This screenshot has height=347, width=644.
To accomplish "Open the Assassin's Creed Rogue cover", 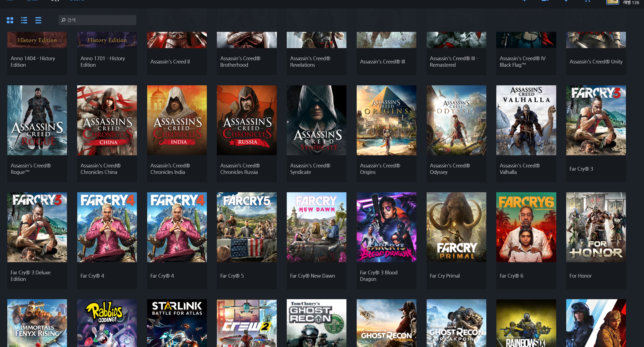I will [x=37, y=120].
